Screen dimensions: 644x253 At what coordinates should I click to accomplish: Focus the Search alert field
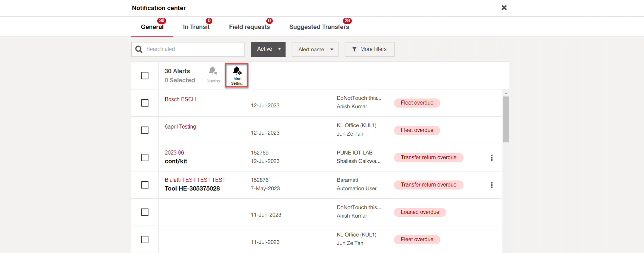tap(188, 49)
